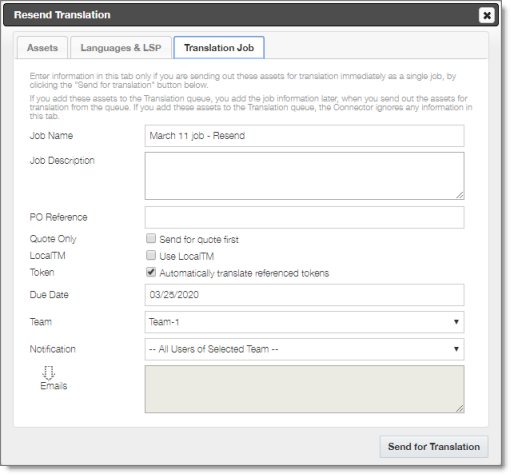This screenshot has height=475, width=511.
Task: Click the greyed Emails text area
Action: 304,389
